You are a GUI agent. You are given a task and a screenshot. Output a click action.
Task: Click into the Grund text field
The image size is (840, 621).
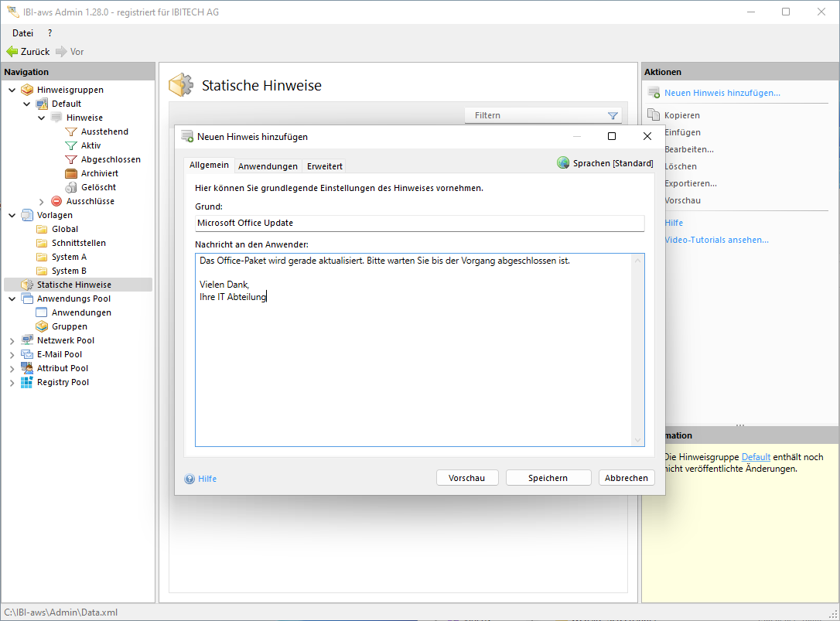coord(419,223)
